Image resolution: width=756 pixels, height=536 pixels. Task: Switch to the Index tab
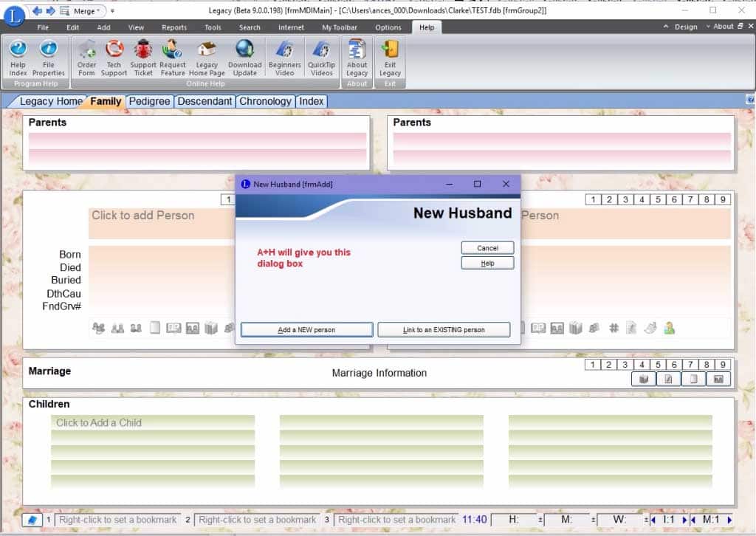tap(311, 101)
